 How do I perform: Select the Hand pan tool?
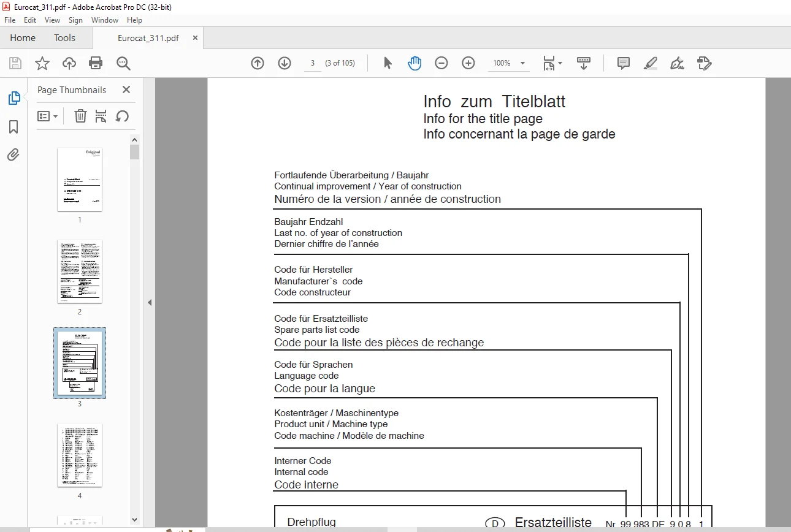tap(415, 63)
